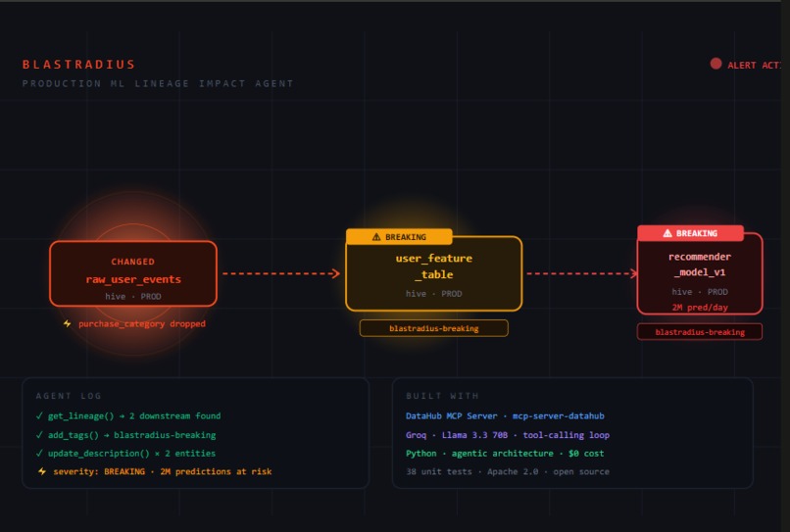The width and height of the screenshot is (790, 532).
Task: Click the lightning icon beside purchase_category dropped
Action: coord(67,323)
